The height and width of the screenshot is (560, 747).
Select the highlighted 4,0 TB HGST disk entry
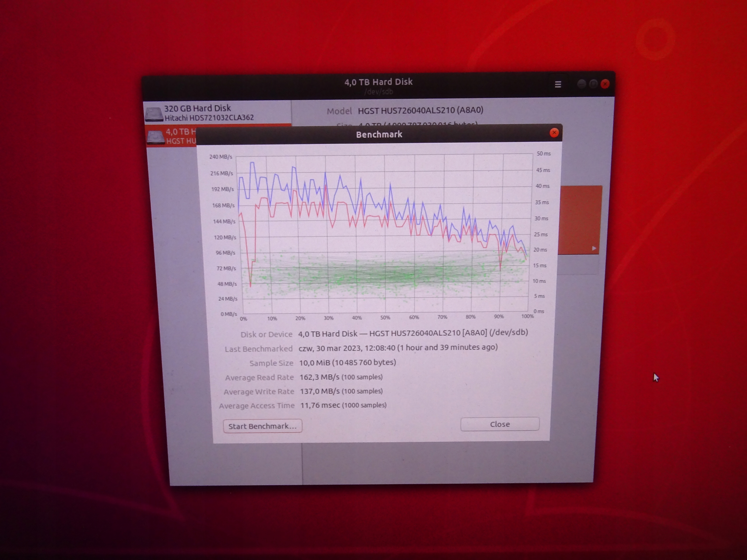pos(181,136)
